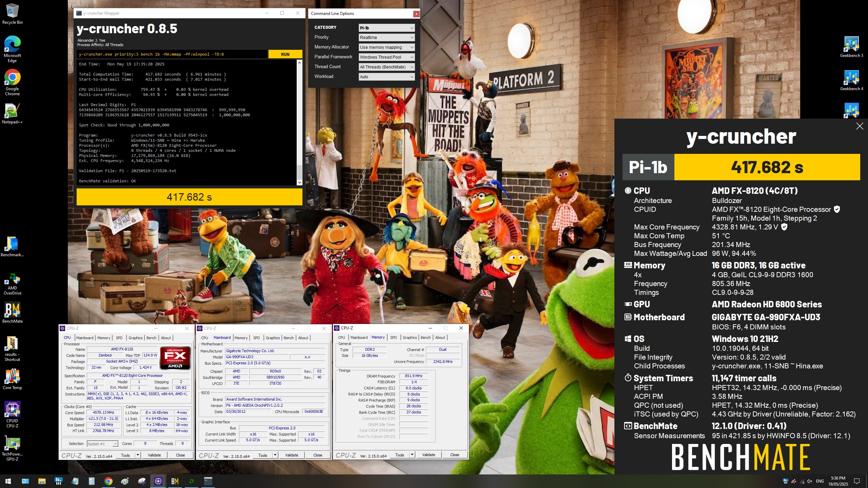Open Bench tab in the CPU-Z processor window
868x488 pixels.
tap(151, 338)
